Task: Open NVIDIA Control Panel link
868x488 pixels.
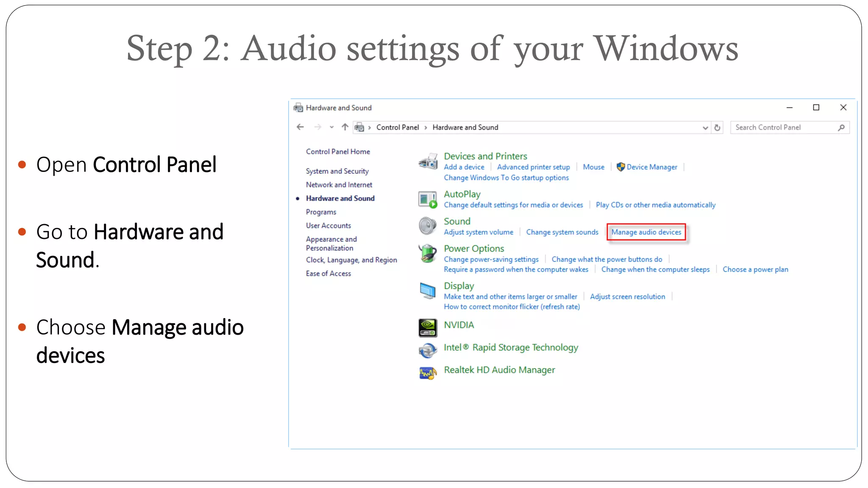Action: 459,325
